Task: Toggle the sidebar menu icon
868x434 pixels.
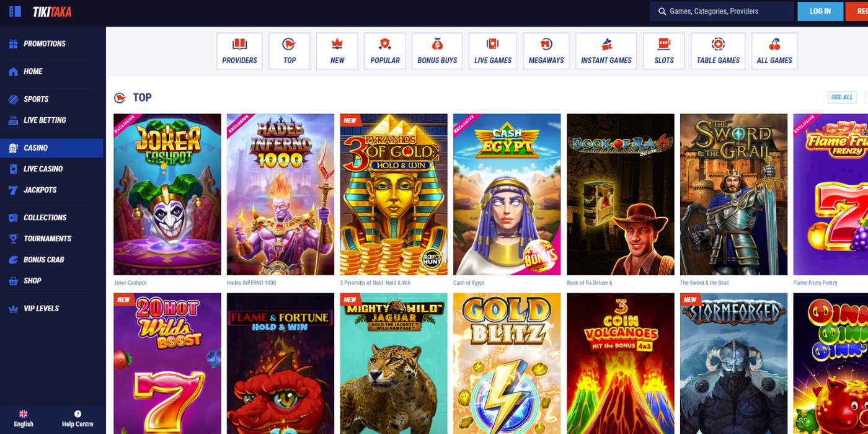Action: [15, 12]
